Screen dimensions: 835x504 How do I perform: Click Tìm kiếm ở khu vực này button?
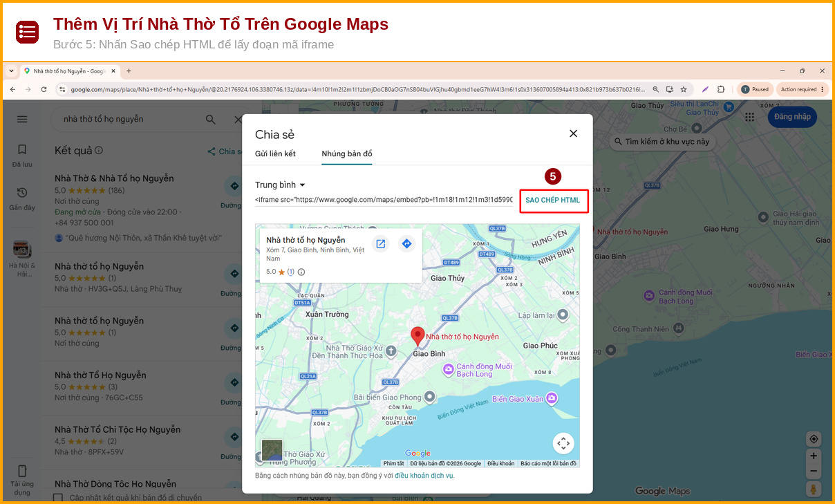point(662,141)
